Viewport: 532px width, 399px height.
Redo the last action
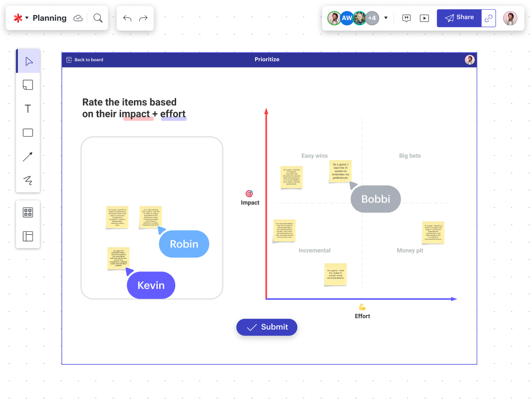coord(144,18)
